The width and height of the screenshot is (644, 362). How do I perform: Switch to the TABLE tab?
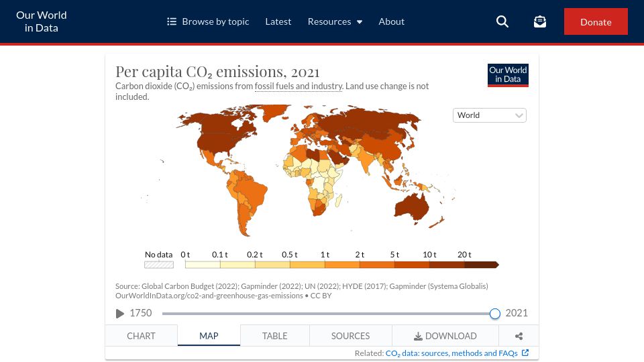tap(275, 336)
